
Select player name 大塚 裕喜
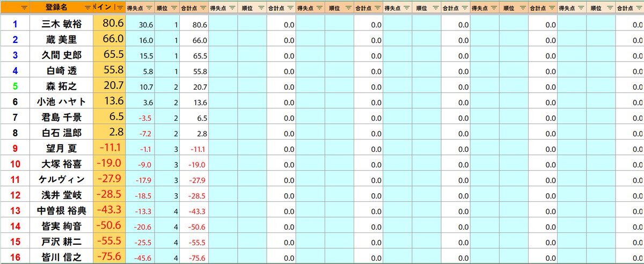pyautogui.click(x=61, y=164)
